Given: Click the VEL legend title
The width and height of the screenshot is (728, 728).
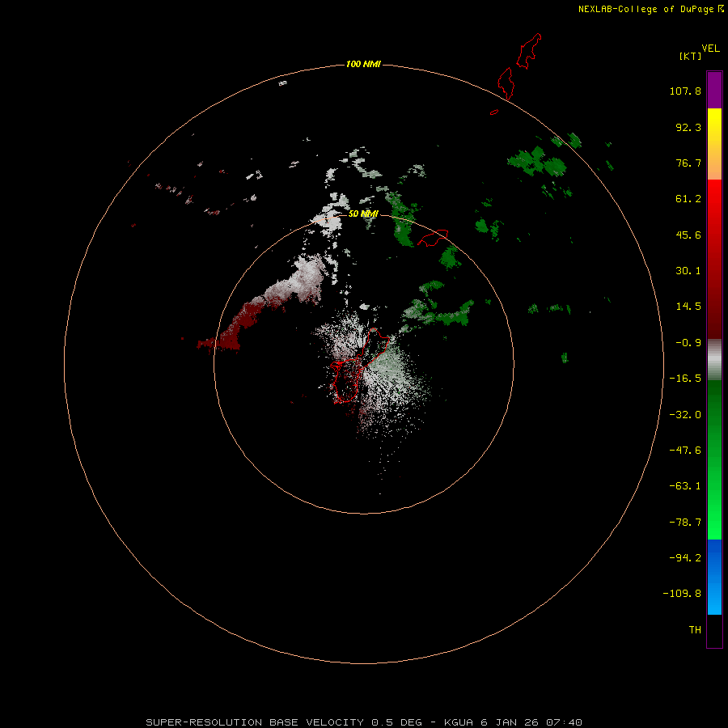Looking at the screenshot, I should pyautogui.click(x=710, y=49).
